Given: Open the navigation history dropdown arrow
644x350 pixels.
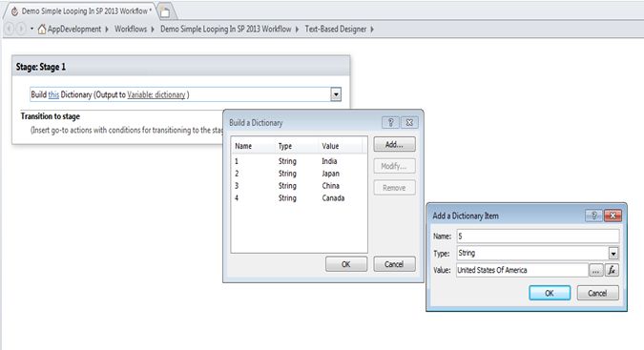Looking at the screenshot, I should point(31,29).
